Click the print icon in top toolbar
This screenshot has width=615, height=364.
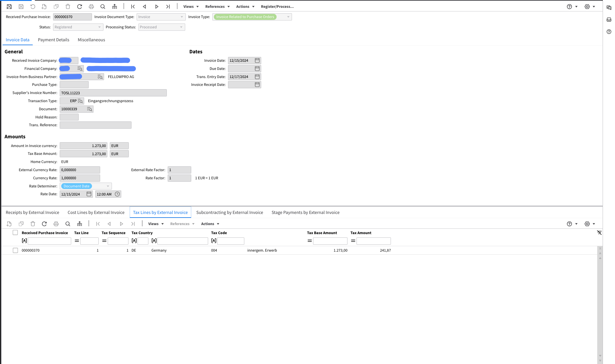tap(91, 7)
